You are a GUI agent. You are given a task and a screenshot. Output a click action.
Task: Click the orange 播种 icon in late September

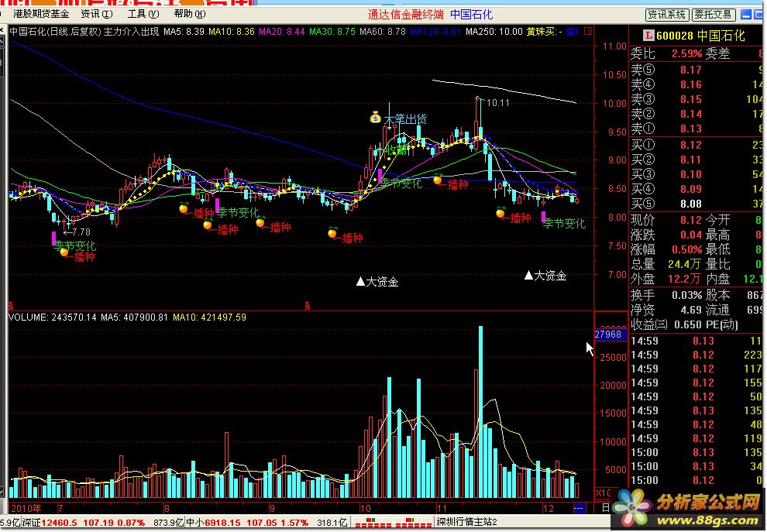click(x=332, y=233)
